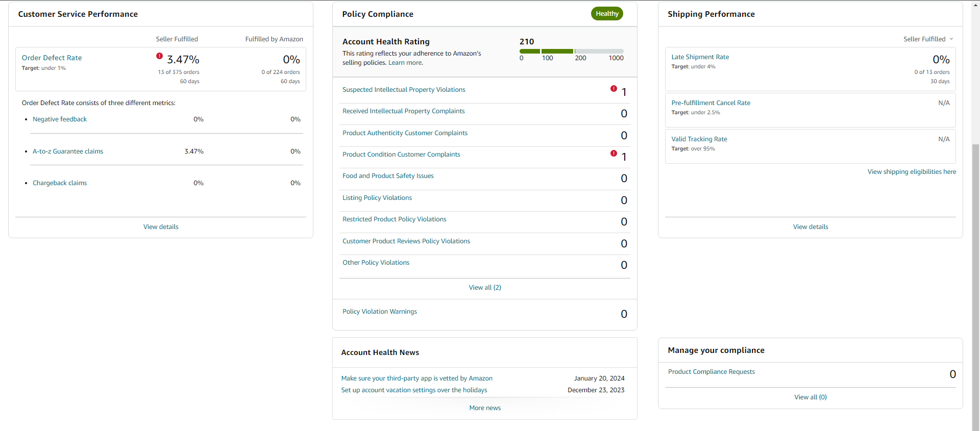
Task: Click More news in Account Health News
Action: 485,408
